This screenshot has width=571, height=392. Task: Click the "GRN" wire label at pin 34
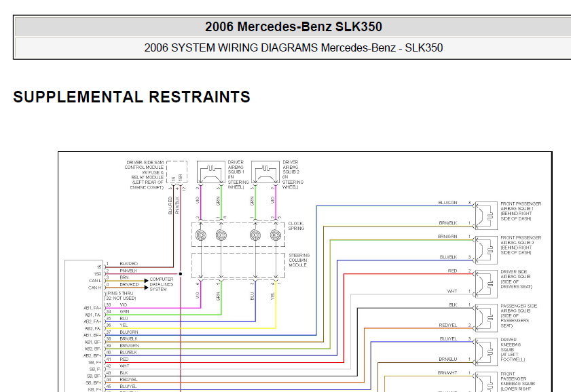[124, 312]
